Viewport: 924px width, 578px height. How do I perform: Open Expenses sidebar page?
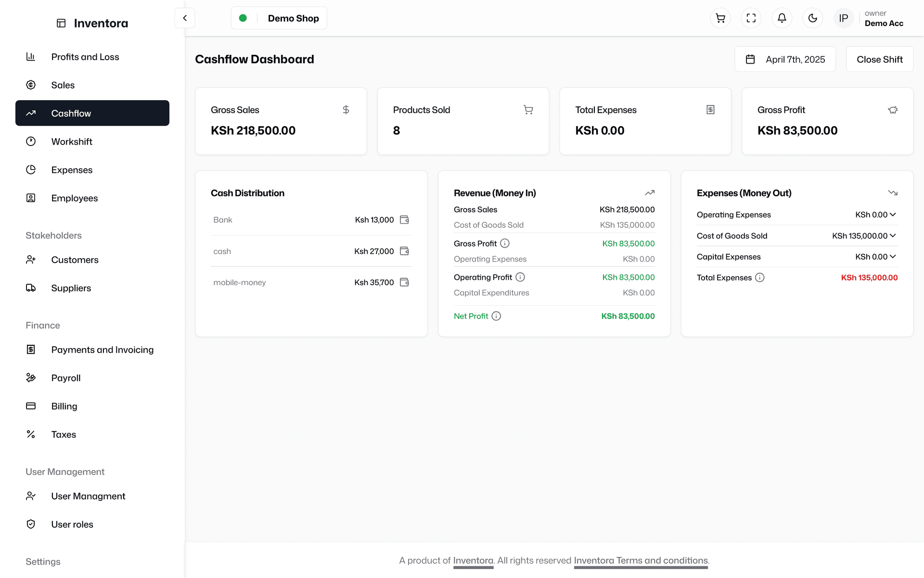click(92, 170)
